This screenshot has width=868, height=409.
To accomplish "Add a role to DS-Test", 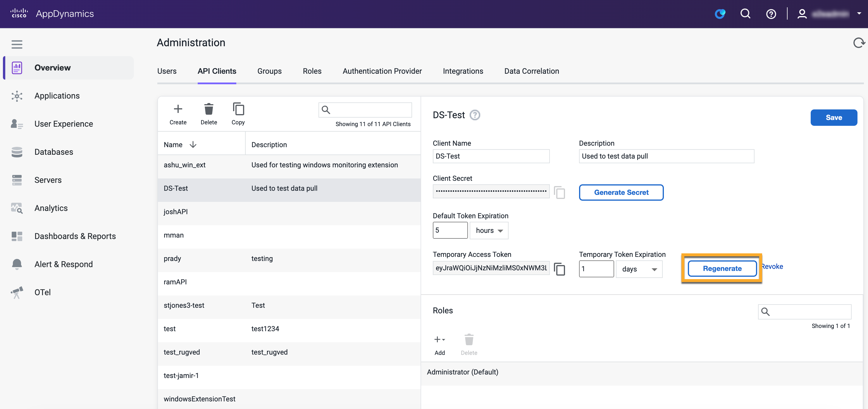I will 440,345.
